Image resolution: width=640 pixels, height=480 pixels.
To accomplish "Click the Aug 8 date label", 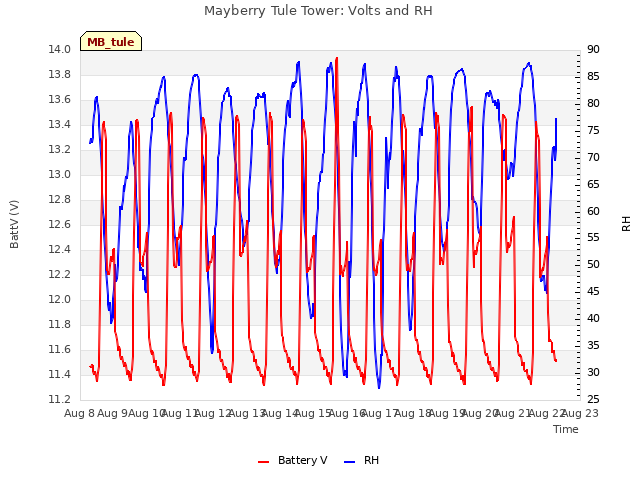I will tap(80, 414).
